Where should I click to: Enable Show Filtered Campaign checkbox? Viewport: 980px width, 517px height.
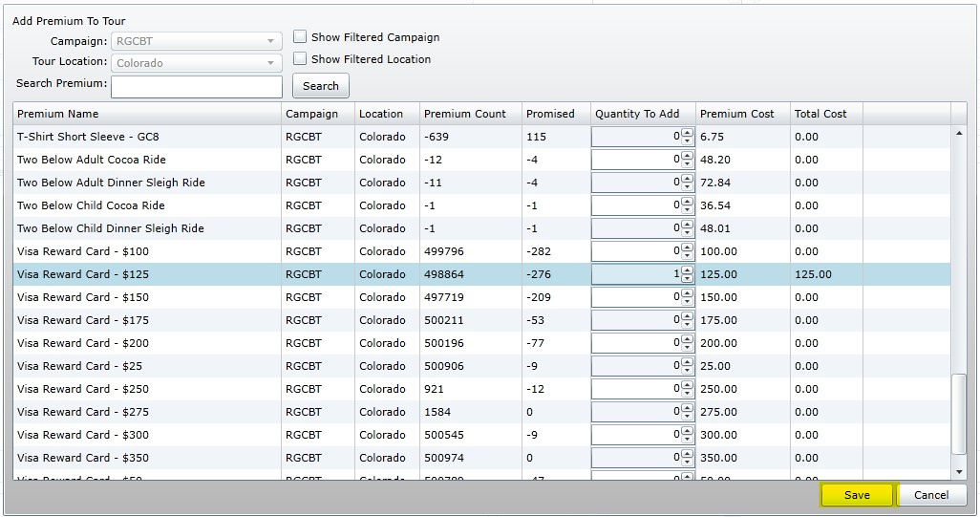pos(300,37)
